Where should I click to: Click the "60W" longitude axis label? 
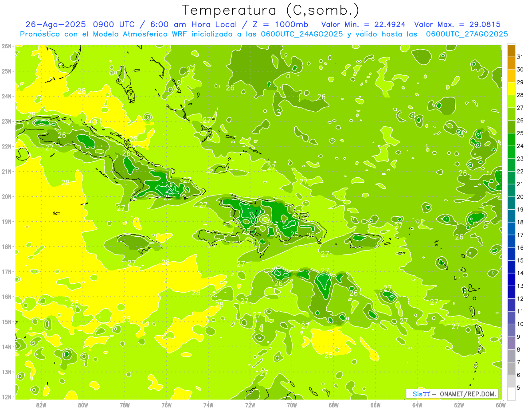501,405
